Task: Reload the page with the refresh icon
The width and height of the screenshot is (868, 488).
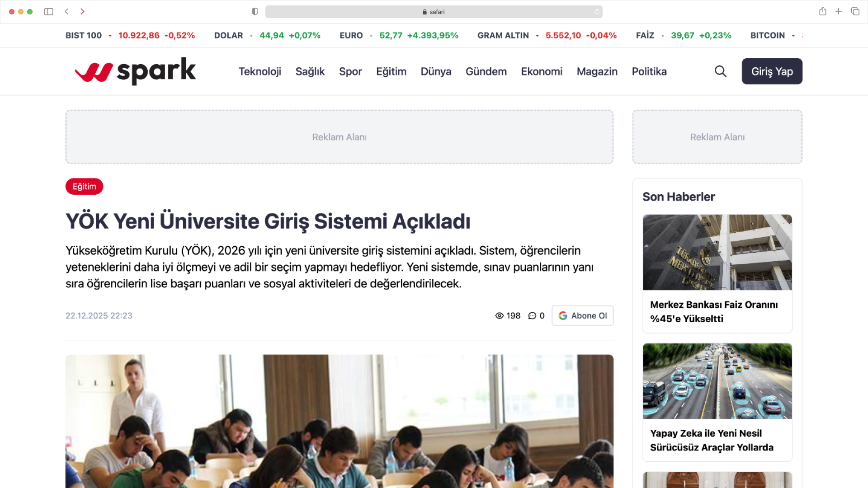Action: point(597,12)
